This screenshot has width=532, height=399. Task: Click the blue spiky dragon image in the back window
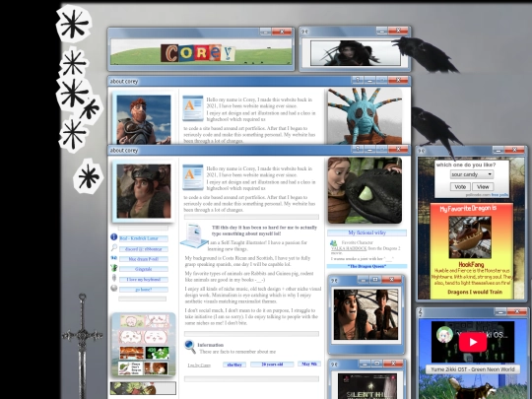[x=365, y=116]
